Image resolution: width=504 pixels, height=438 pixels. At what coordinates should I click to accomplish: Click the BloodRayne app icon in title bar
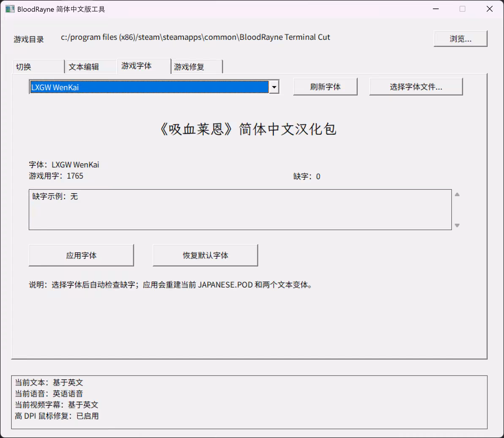tap(10, 9)
